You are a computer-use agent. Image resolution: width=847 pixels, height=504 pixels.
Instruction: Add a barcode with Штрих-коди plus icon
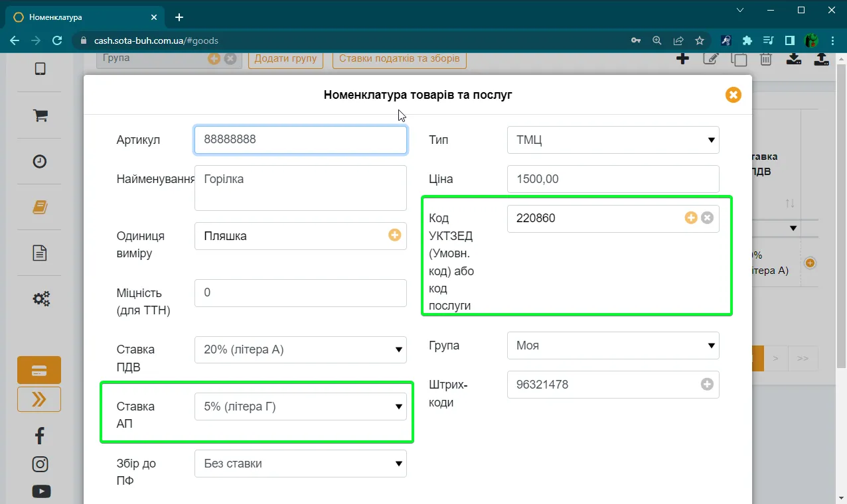tap(708, 384)
